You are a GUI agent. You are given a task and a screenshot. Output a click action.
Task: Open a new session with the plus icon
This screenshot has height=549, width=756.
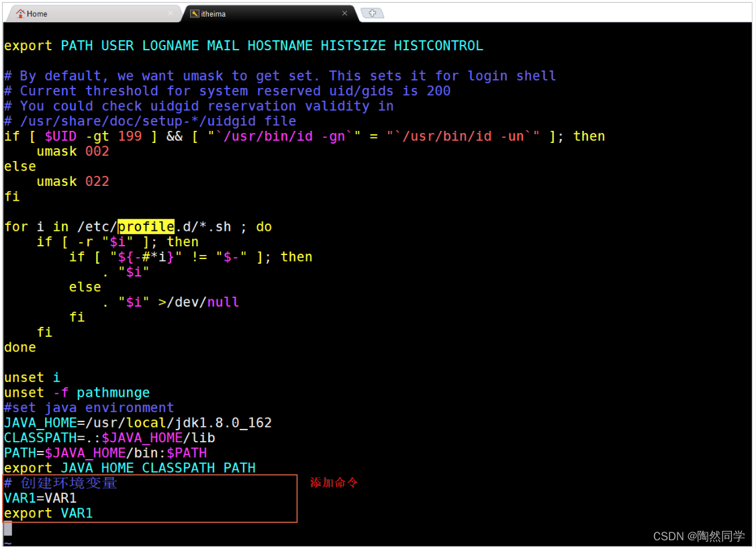[372, 12]
